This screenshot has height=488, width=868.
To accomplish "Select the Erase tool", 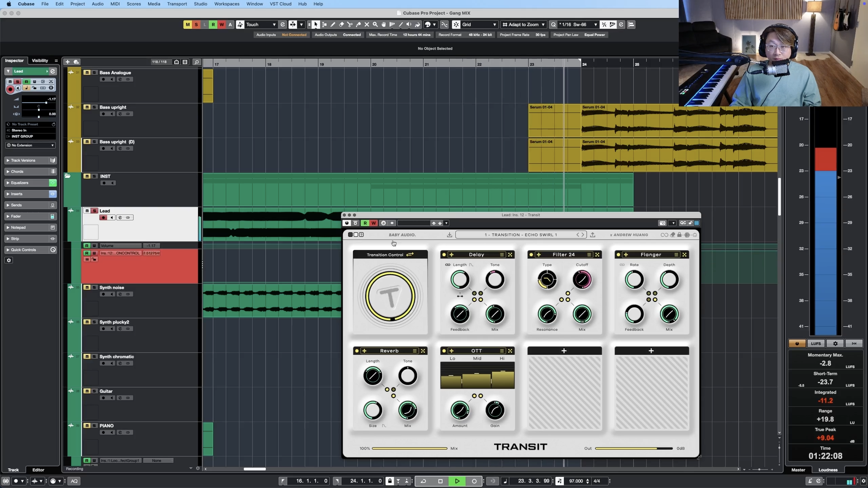I will [x=341, y=24].
